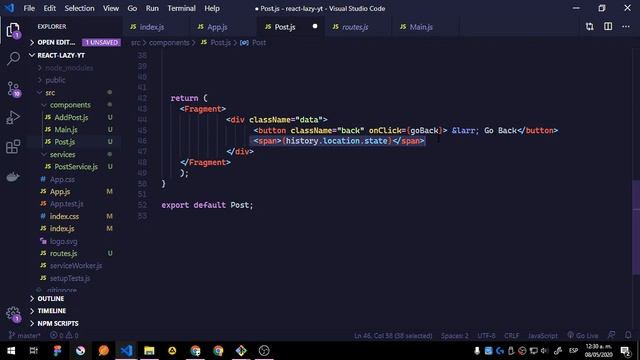Image resolution: width=640 pixels, height=360 pixels.
Task: Open the feedback icon in status bar
Action: coord(611,335)
